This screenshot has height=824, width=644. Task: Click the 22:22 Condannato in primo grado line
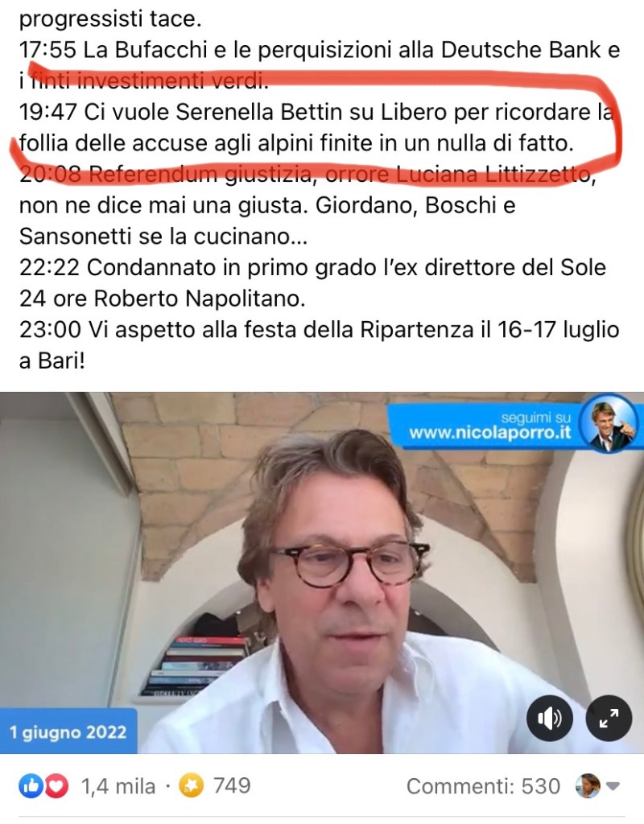click(313, 282)
